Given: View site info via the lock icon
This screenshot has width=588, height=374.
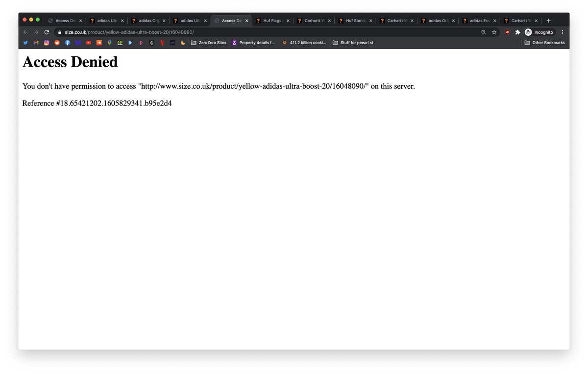Looking at the screenshot, I should point(60,32).
